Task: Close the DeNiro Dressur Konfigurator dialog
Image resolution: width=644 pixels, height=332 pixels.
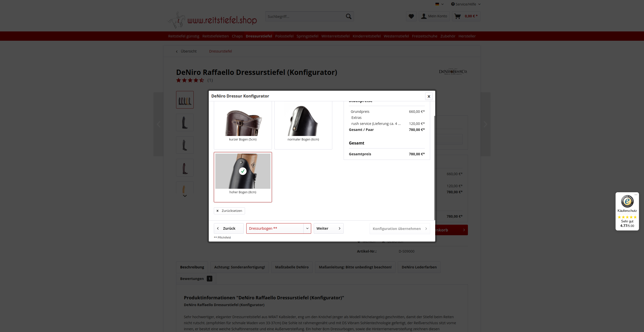Action: tap(429, 96)
